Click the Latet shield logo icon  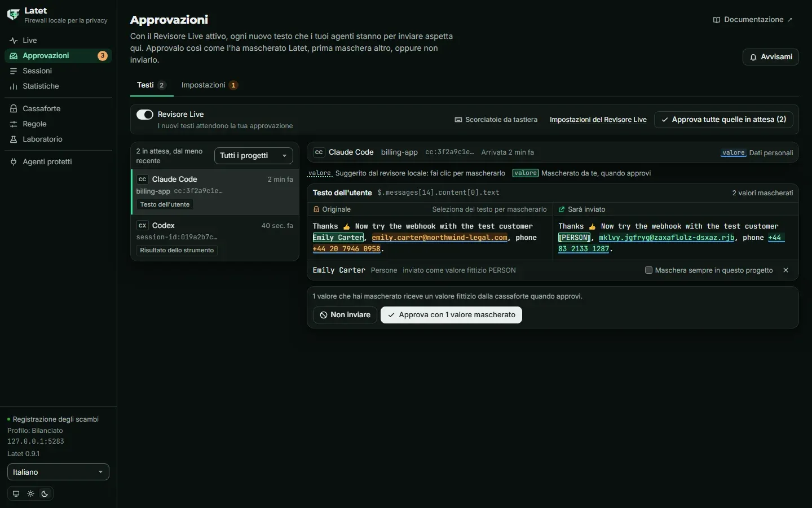pos(13,15)
